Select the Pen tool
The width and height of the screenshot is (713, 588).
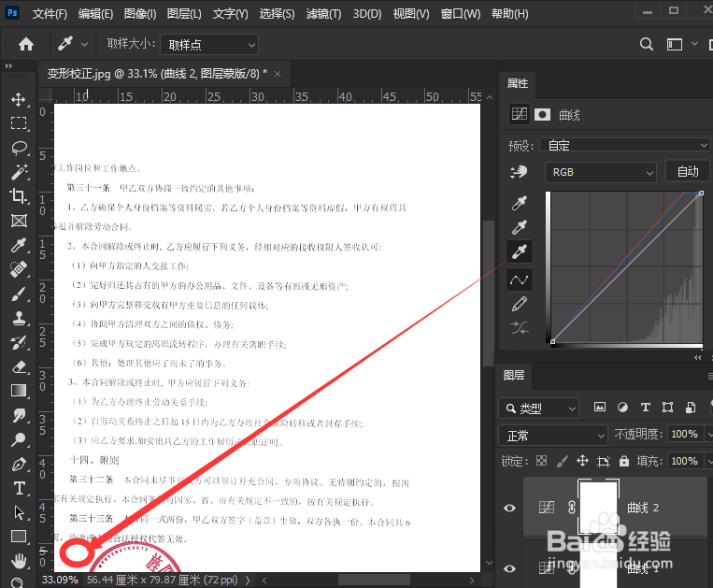pos(19,465)
